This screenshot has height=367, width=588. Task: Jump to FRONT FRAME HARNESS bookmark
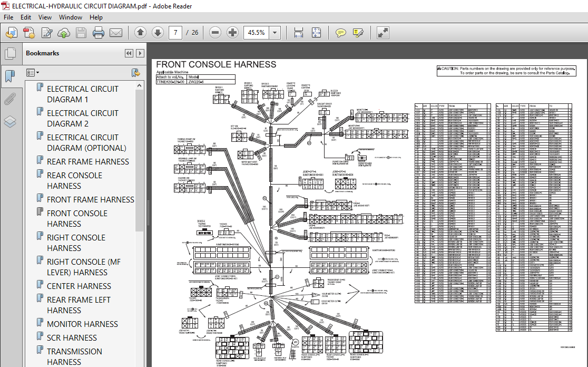pyautogui.click(x=91, y=200)
